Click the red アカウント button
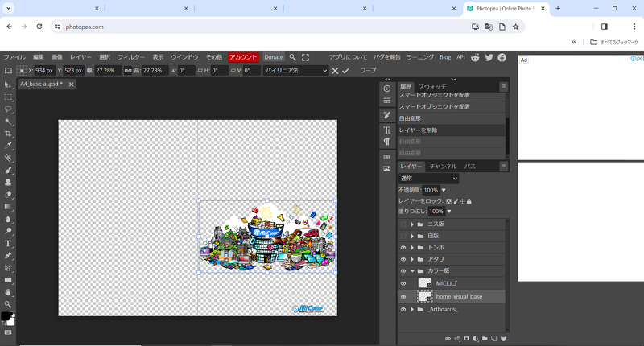Screen dimensions: 644x346 point(243,57)
